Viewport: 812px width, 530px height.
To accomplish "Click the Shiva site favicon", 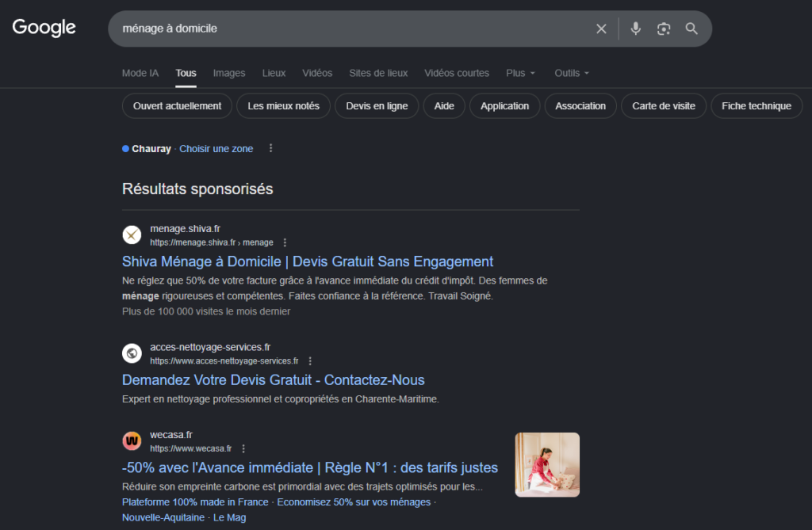I will pos(132,235).
